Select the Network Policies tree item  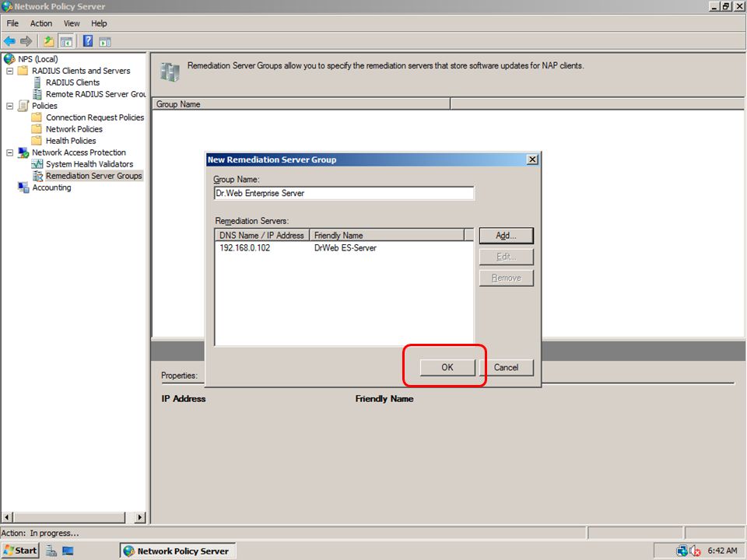point(74,129)
